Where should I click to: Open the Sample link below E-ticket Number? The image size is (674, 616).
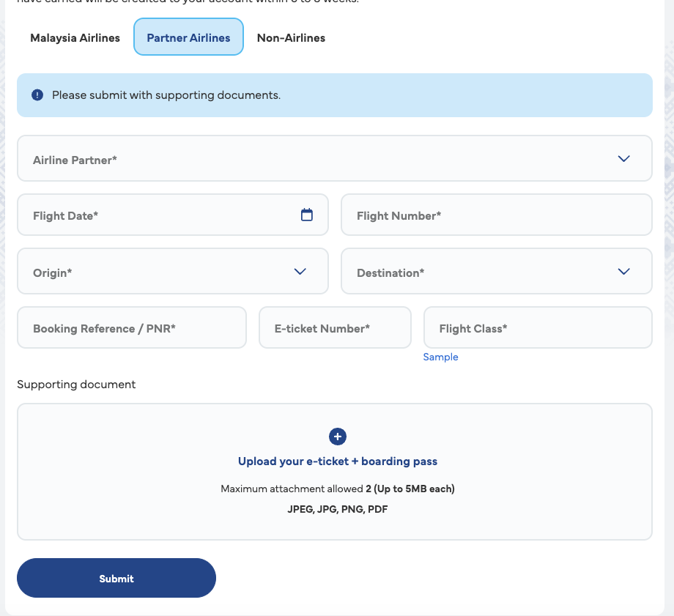(x=440, y=357)
